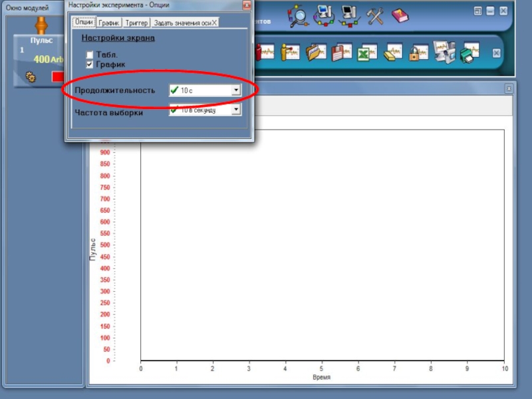
Task: Print the graph using the printer icon
Action: (x=470, y=53)
